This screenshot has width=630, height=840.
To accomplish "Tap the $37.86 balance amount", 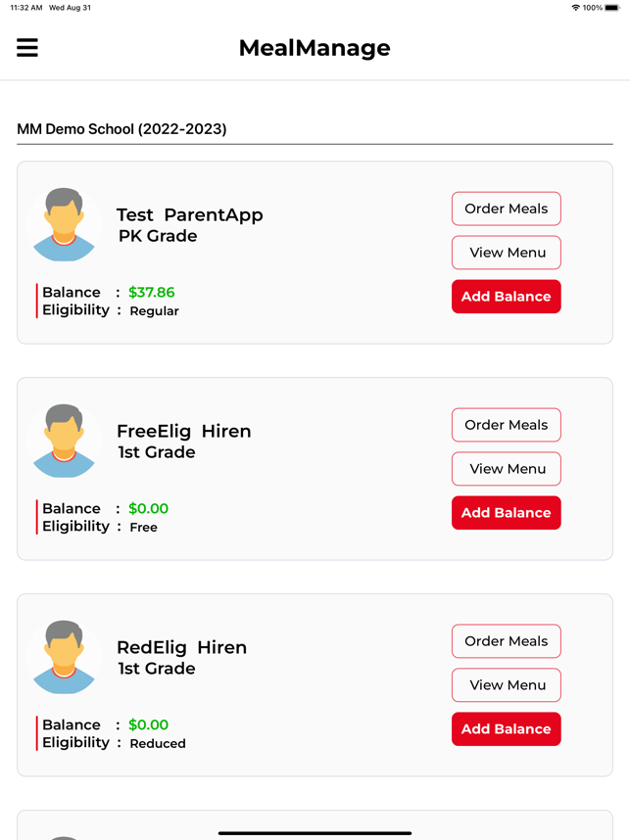I will [x=152, y=293].
